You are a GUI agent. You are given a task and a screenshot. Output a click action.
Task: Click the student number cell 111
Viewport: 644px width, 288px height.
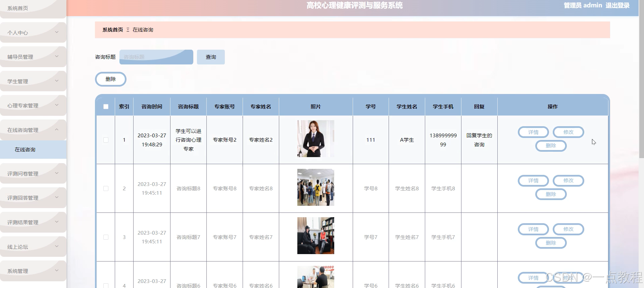(371, 140)
